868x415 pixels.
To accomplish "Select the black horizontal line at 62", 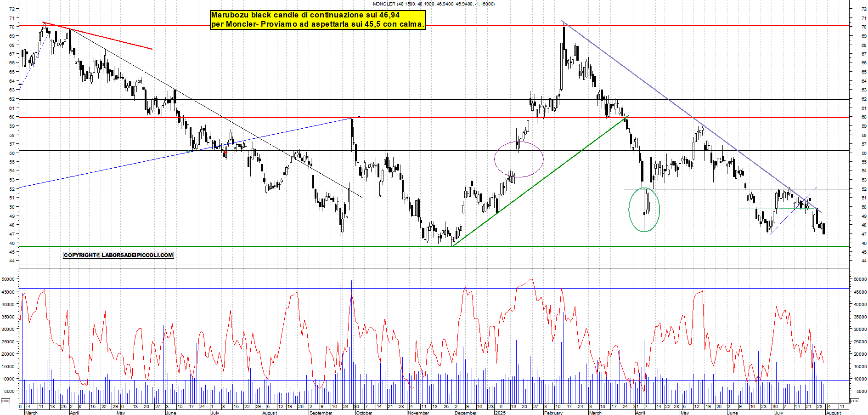I will (434, 99).
